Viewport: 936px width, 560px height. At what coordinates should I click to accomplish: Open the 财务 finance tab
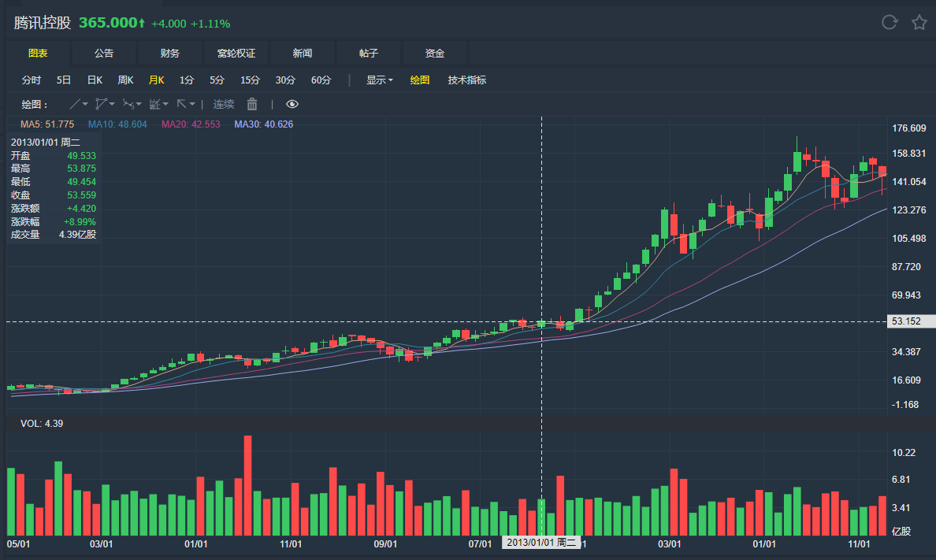click(x=170, y=54)
